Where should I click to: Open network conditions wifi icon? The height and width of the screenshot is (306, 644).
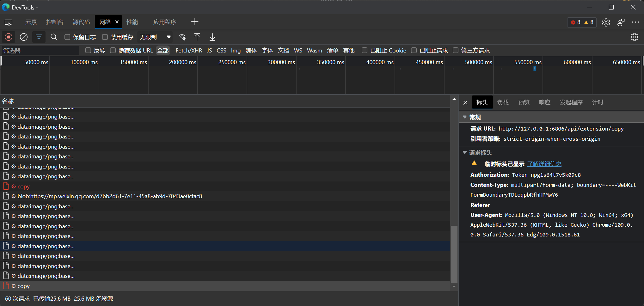(182, 37)
